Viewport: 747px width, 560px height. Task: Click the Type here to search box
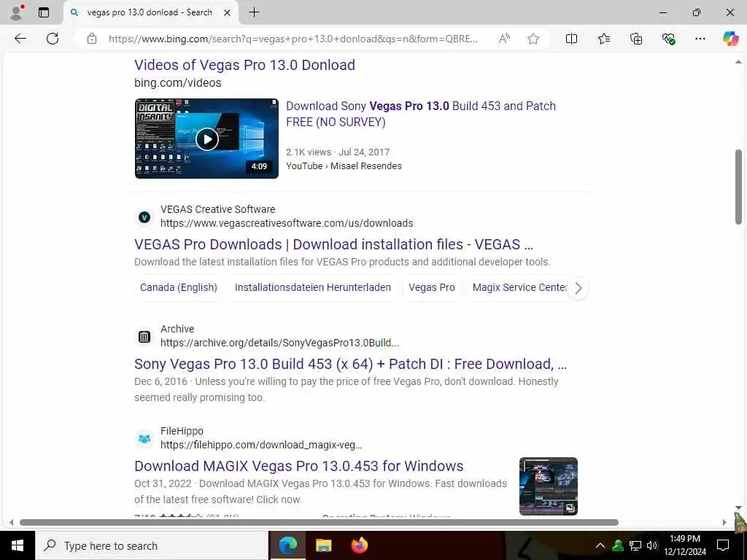(x=152, y=545)
